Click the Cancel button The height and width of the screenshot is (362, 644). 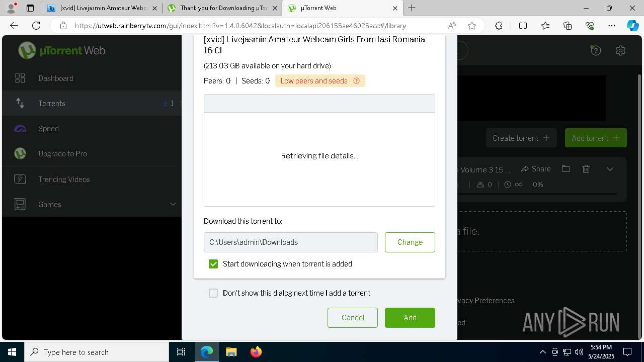353,318
